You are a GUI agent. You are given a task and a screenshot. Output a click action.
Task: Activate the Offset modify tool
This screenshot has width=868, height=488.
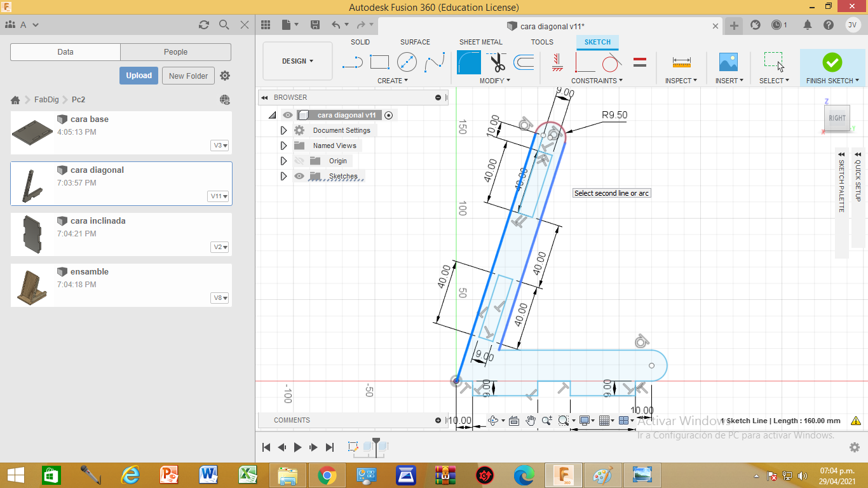tap(524, 62)
